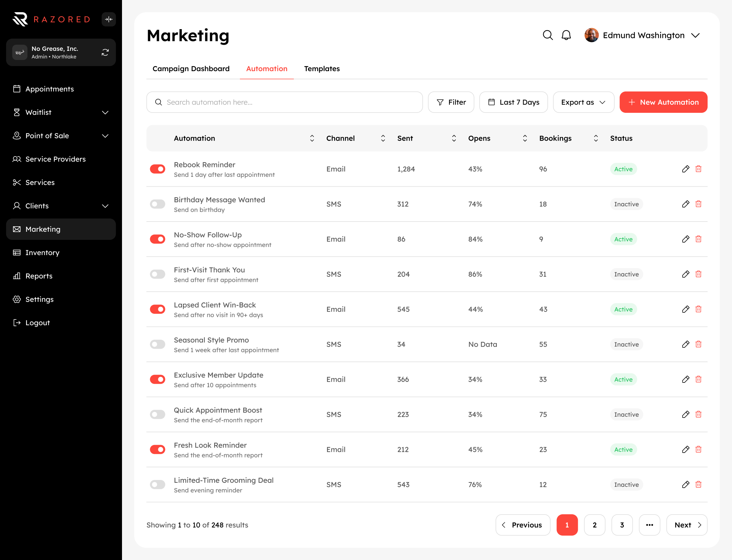732x560 pixels.
Task: Jump to page 2 of results
Action: pyautogui.click(x=594, y=525)
